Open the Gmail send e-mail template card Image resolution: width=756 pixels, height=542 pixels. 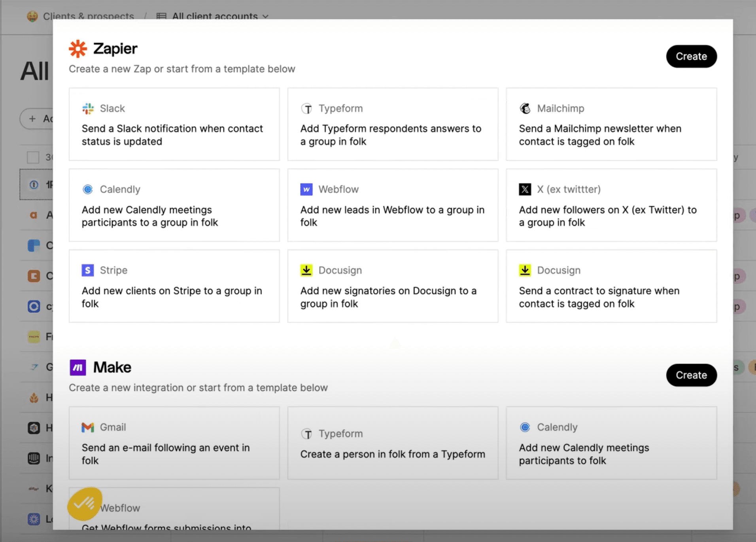tap(174, 443)
